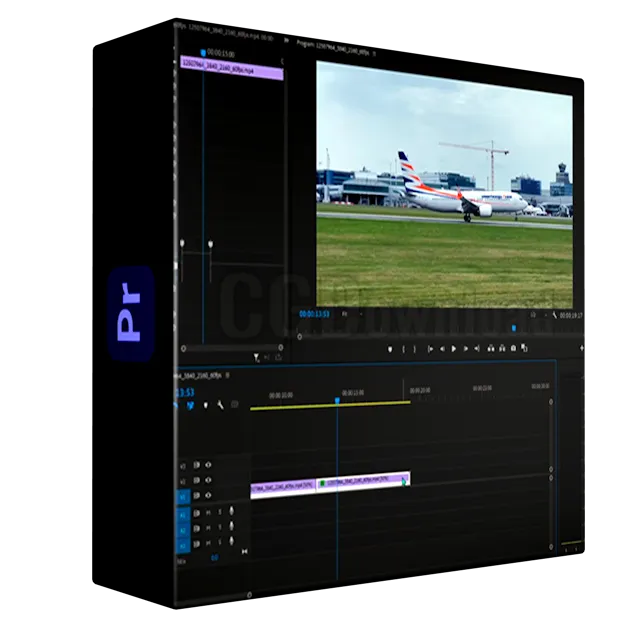Image resolution: width=630 pixels, height=630 pixels.
Task: Select the purple clip bar in Effect Controls
Action: click(232, 68)
